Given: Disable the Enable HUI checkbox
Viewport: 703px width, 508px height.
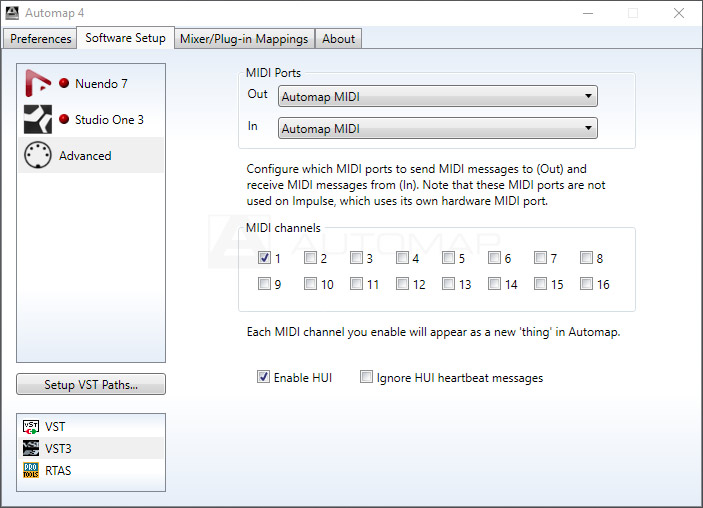Looking at the screenshot, I should (264, 378).
